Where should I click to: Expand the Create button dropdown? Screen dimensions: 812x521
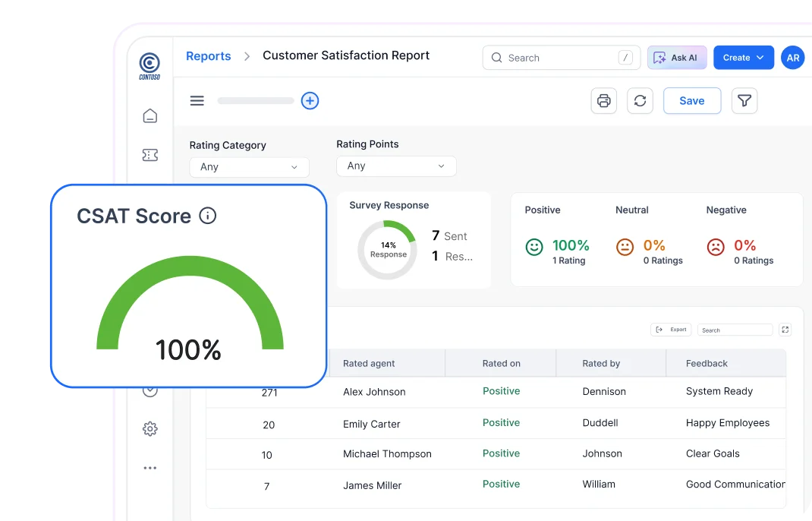pyautogui.click(x=761, y=58)
